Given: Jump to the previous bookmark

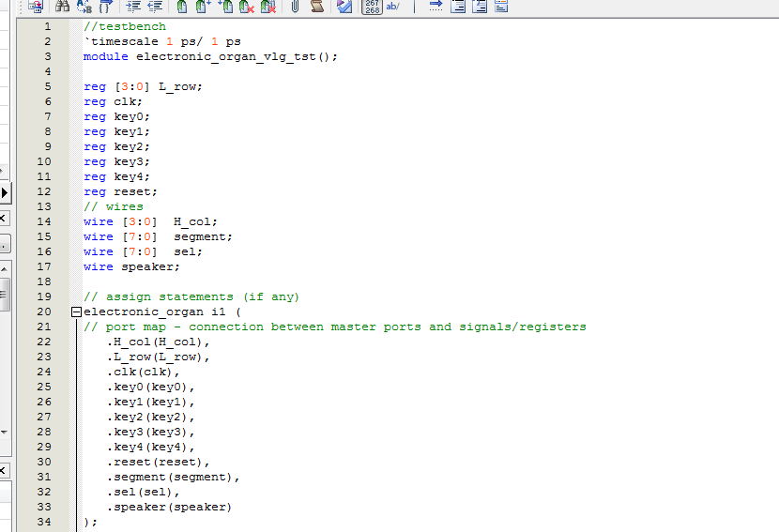Looking at the screenshot, I should pos(225,7).
